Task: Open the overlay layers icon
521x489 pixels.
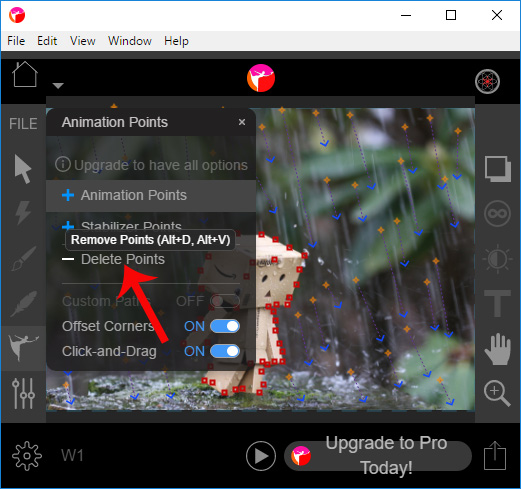Action: [x=498, y=169]
